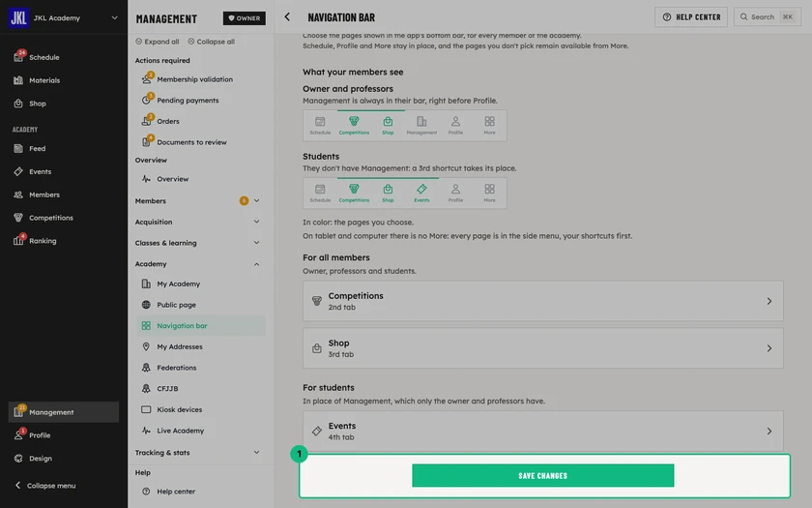Click the My Addresses pin icon
The height and width of the screenshot is (508, 812).
click(146, 346)
